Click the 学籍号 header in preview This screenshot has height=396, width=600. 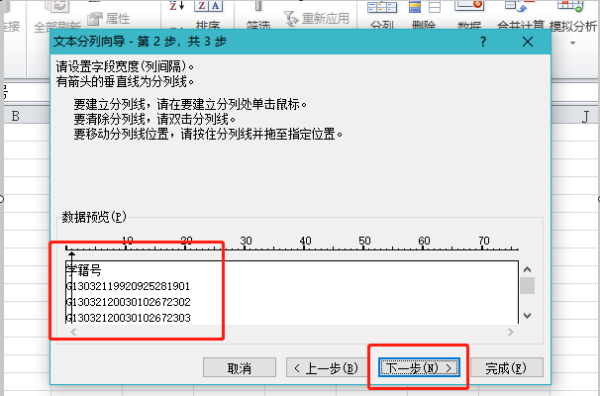pos(83,270)
